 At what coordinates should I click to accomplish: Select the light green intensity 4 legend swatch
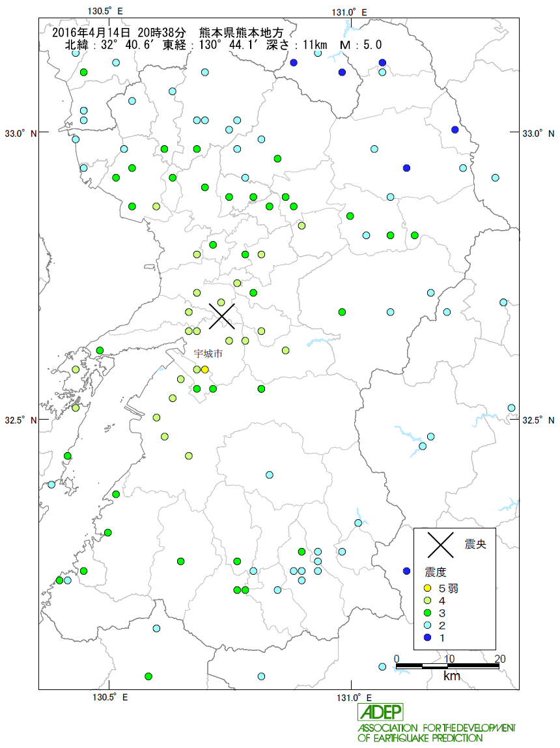(428, 601)
